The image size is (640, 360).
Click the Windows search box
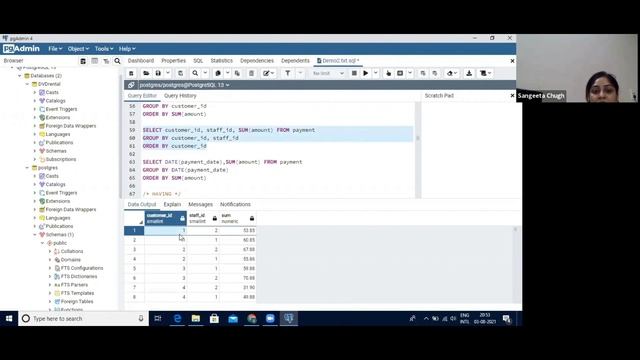[84, 318]
